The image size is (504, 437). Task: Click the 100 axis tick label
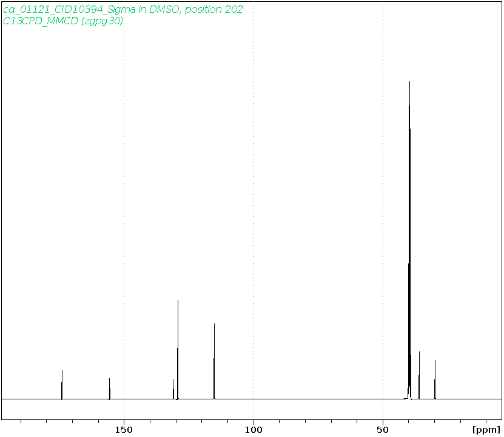(254, 430)
